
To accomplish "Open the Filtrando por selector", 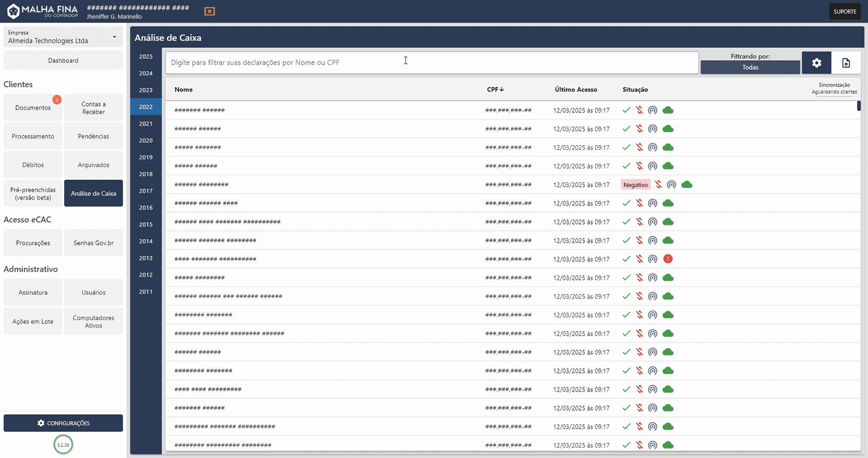I will click(x=750, y=56).
